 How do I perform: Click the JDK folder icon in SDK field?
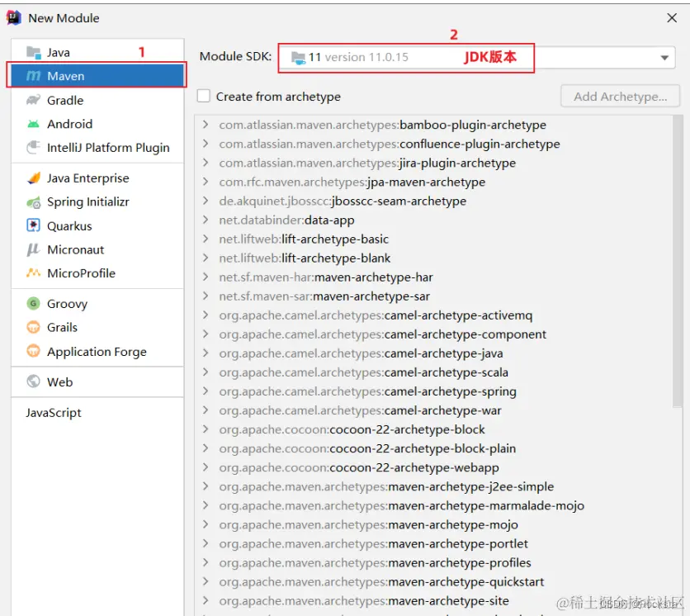298,58
